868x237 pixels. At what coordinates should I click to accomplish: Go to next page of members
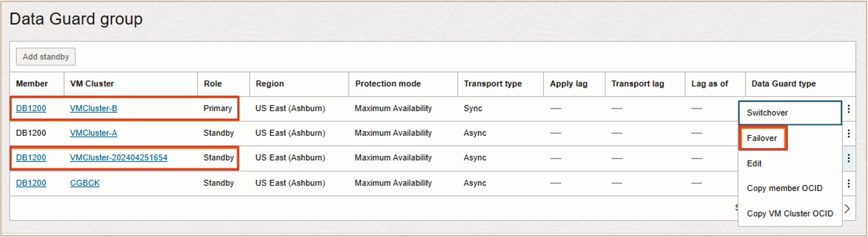tap(847, 209)
